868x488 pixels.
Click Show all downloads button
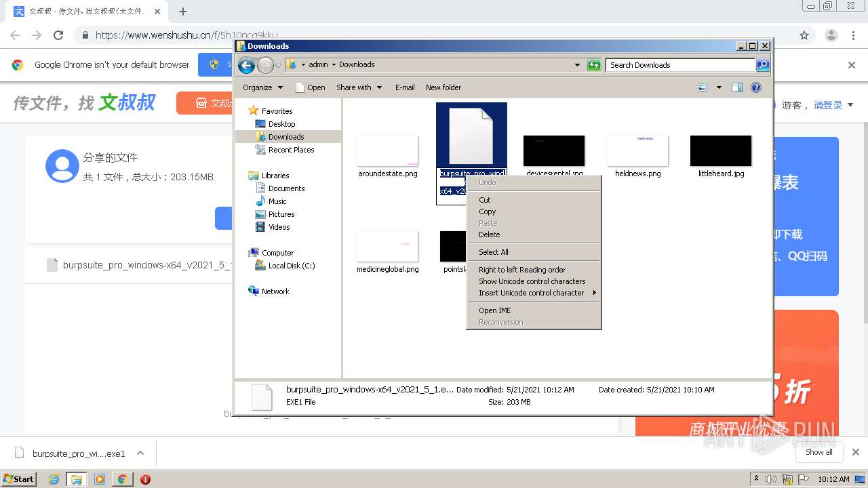coord(819,452)
